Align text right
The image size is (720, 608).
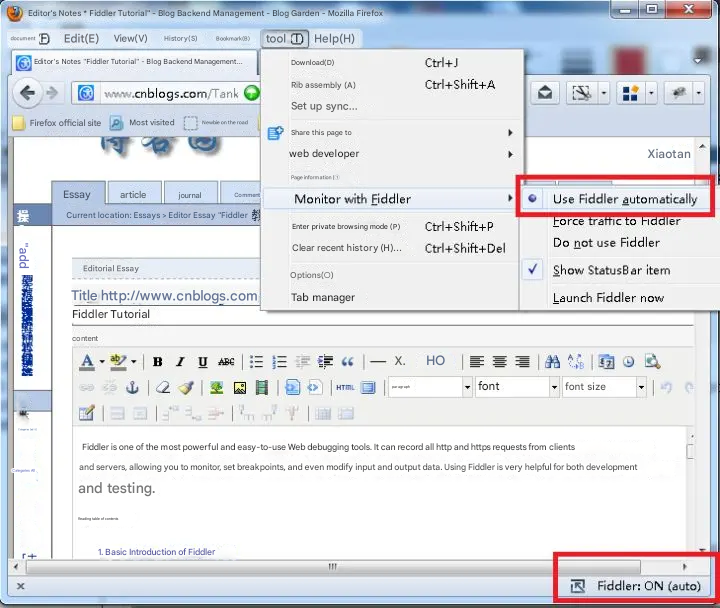[x=522, y=362]
